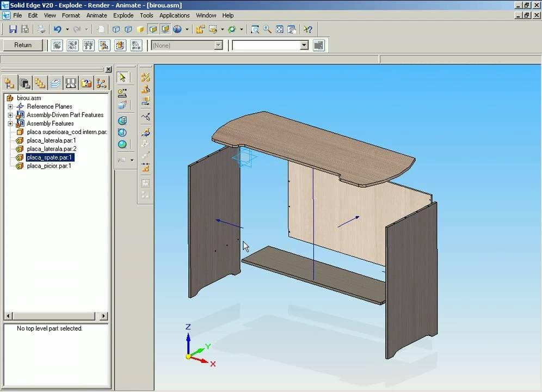Select placa_picior.par:1 in the tree
The image size is (542, 392).
(x=49, y=166)
